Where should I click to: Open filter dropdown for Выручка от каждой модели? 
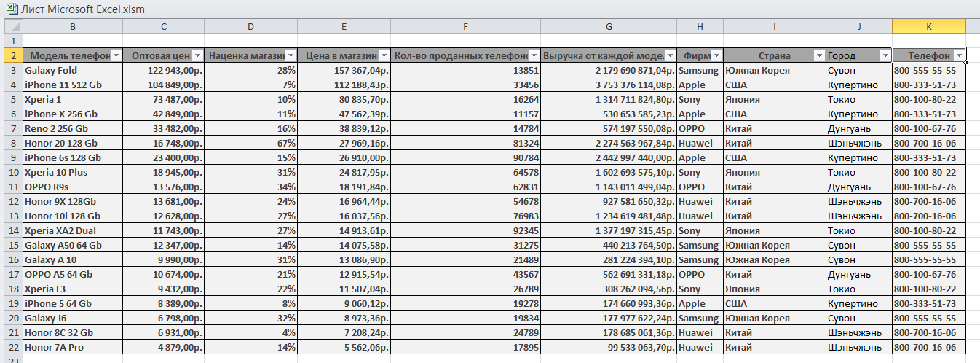669,55
